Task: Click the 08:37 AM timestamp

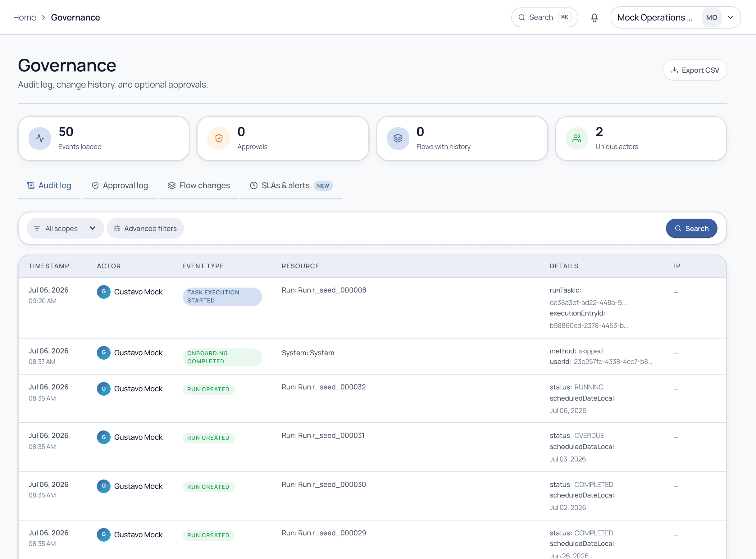Action: click(42, 362)
